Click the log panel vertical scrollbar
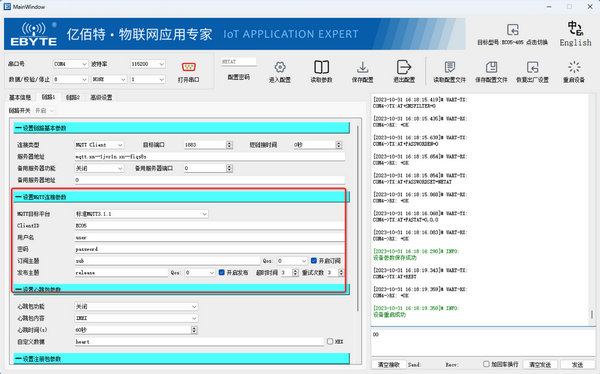This screenshot has height=374, width=600. [x=592, y=314]
